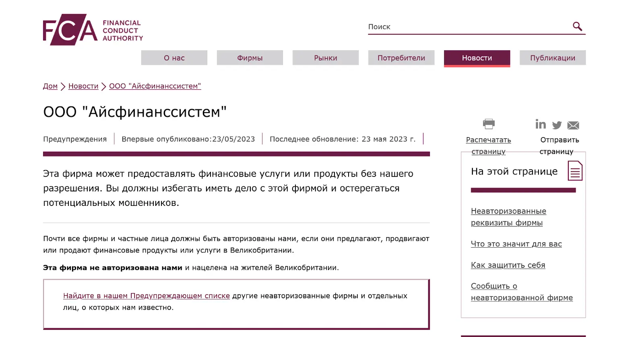Jump to Неавторизованные реквизиты фирмы section
The width and height of the screenshot is (644, 337).
[x=509, y=217]
